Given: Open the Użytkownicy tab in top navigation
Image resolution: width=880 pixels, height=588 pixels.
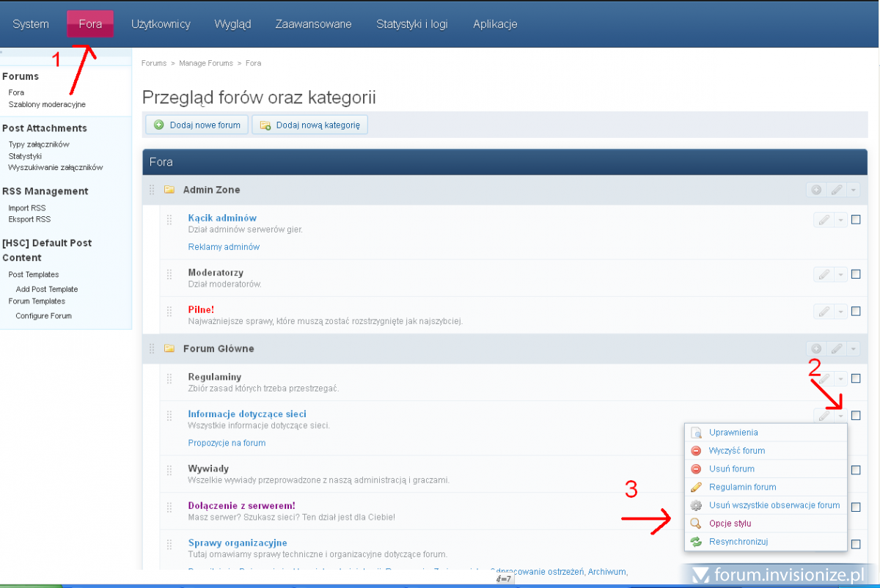Looking at the screenshot, I should click(x=161, y=24).
